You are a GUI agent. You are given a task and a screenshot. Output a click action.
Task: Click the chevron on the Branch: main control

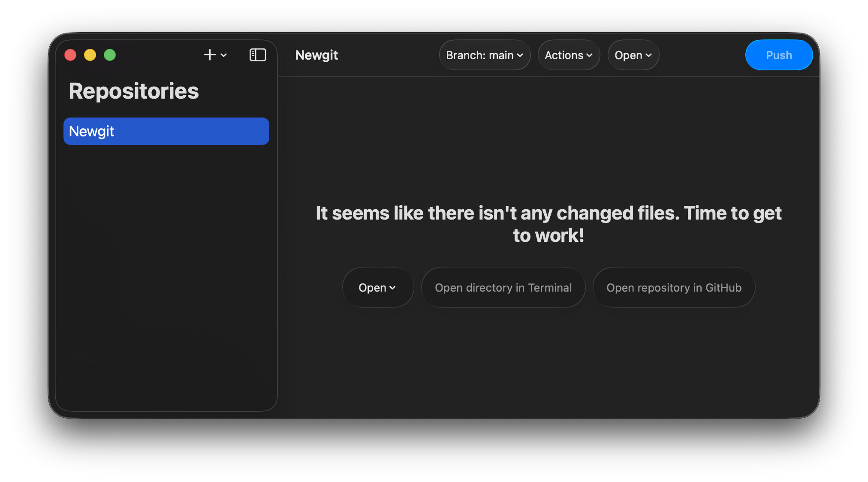519,55
